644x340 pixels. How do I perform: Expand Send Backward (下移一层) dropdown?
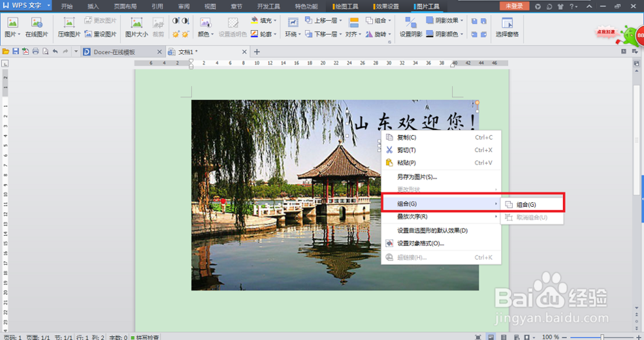coord(341,34)
